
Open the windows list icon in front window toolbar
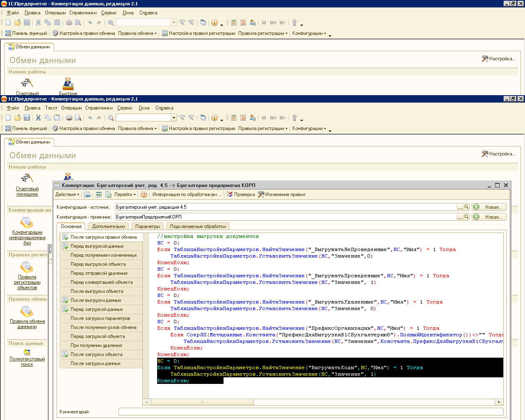click(x=203, y=118)
